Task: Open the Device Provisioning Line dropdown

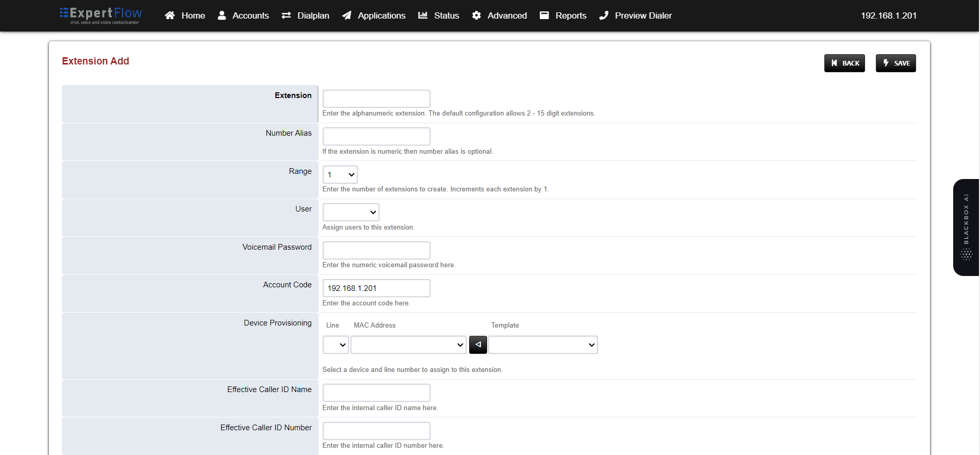Action: pos(336,345)
